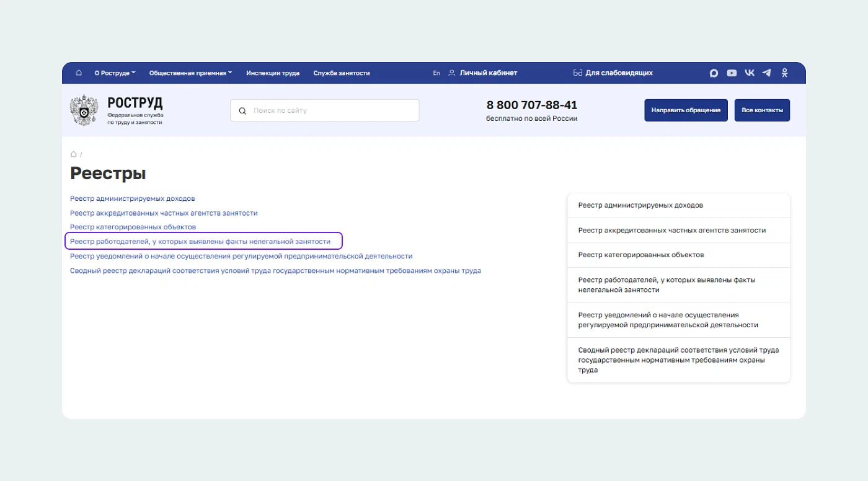868x481 pixels.
Task: Click the Роструд coat of arms logo
Action: tap(83, 110)
